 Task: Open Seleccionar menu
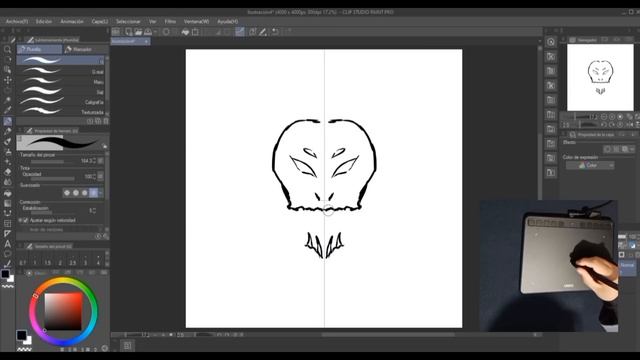(128, 21)
